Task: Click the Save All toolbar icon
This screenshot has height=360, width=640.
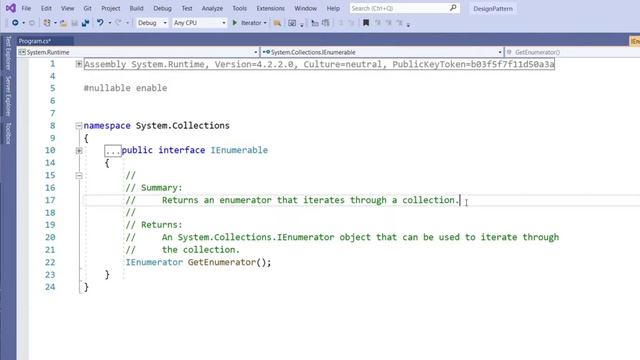Action: (x=85, y=23)
